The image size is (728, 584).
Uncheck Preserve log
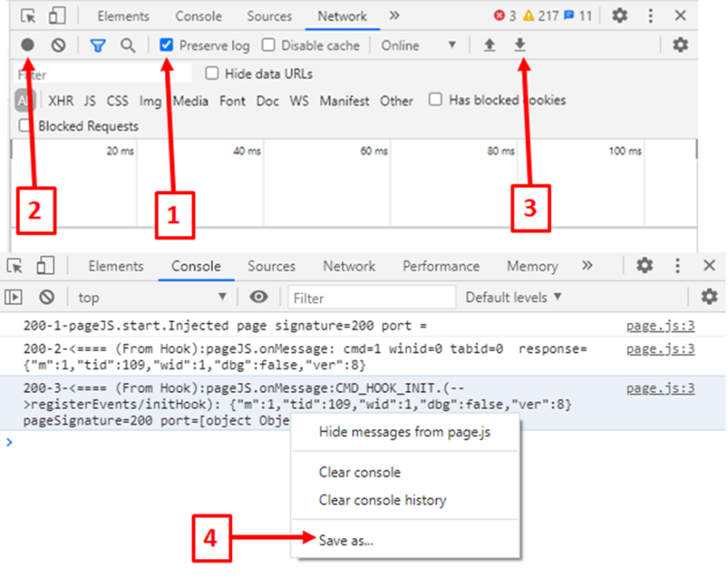[x=166, y=45]
